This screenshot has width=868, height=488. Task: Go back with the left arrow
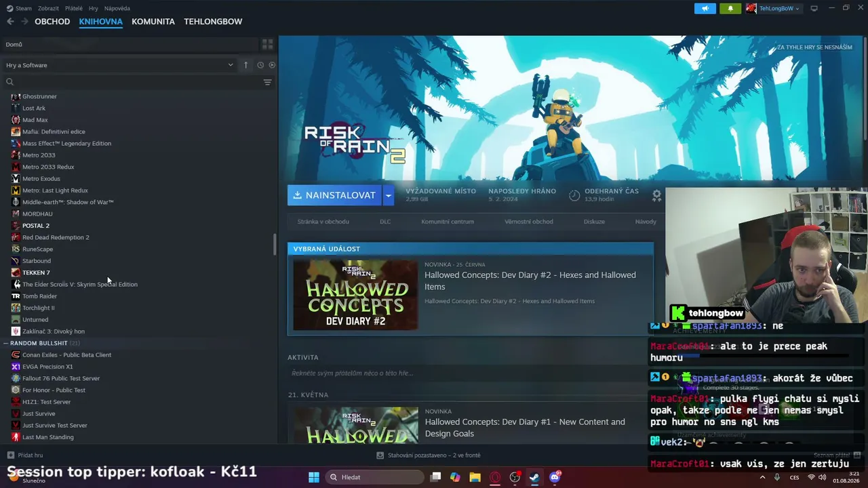10,22
